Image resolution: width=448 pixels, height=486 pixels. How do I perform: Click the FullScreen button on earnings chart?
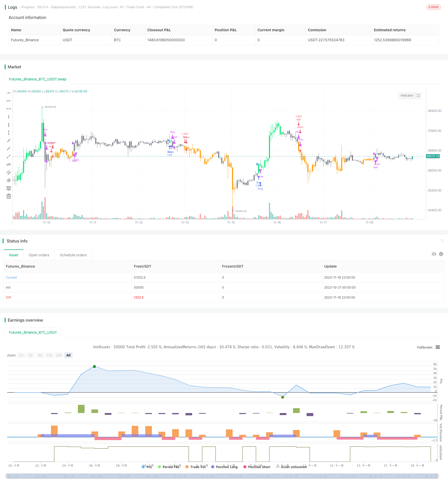coord(425,347)
